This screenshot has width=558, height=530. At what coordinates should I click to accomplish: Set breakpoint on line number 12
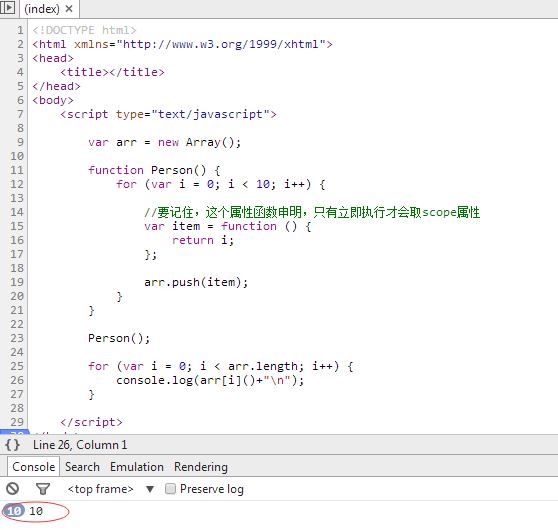17,184
